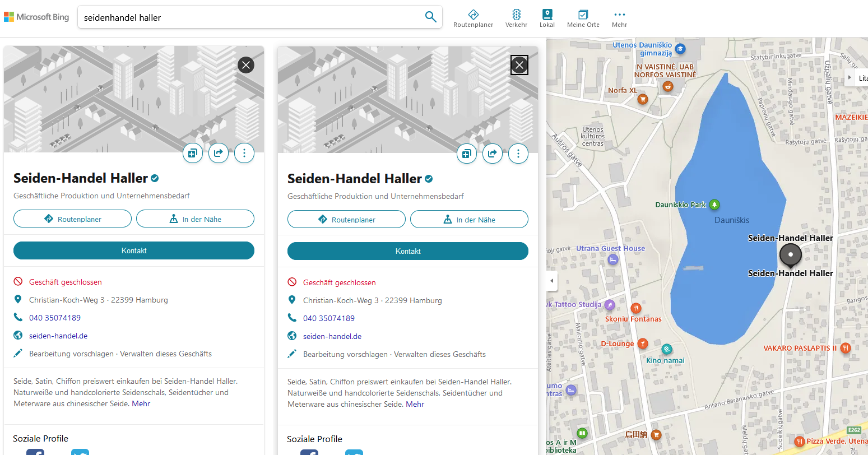Click the city illustration on the right card
Viewport: 868px width, 455px height.
click(x=408, y=100)
